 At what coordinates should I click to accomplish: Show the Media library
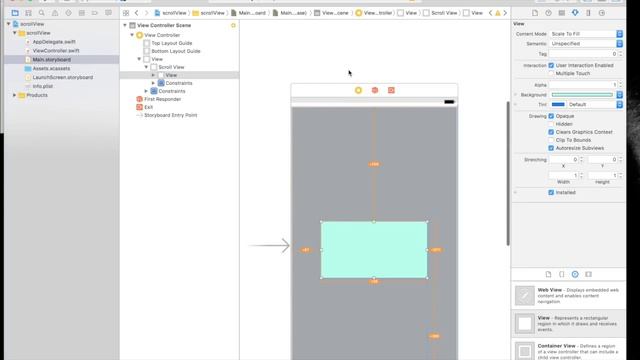[588, 274]
